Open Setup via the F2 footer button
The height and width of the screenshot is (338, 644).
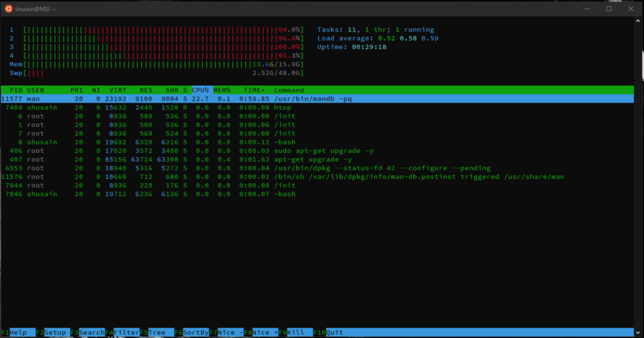53,332
